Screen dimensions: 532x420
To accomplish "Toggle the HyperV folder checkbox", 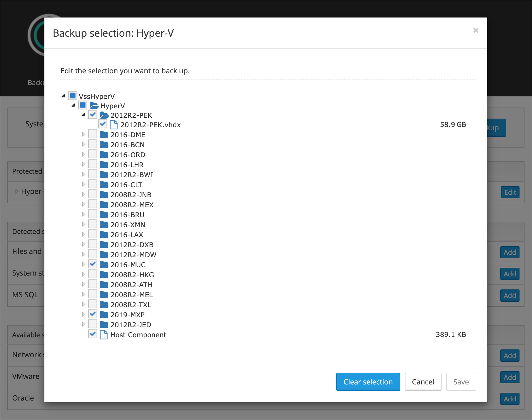I will coord(83,105).
